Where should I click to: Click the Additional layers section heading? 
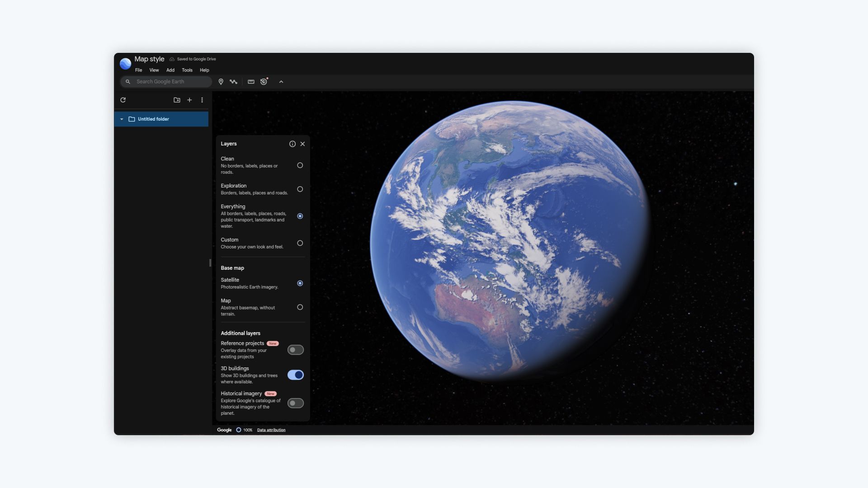tap(241, 333)
